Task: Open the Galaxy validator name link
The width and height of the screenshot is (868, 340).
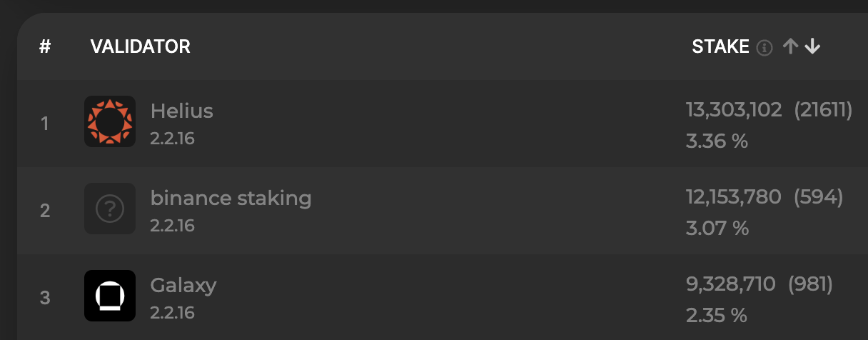Action: click(183, 286)
